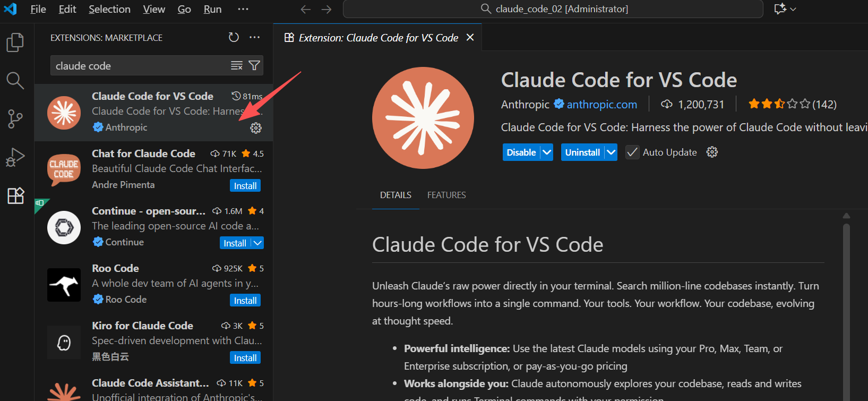
Task: Click the Anthropic publisher name in details
Action: [525, 104]
